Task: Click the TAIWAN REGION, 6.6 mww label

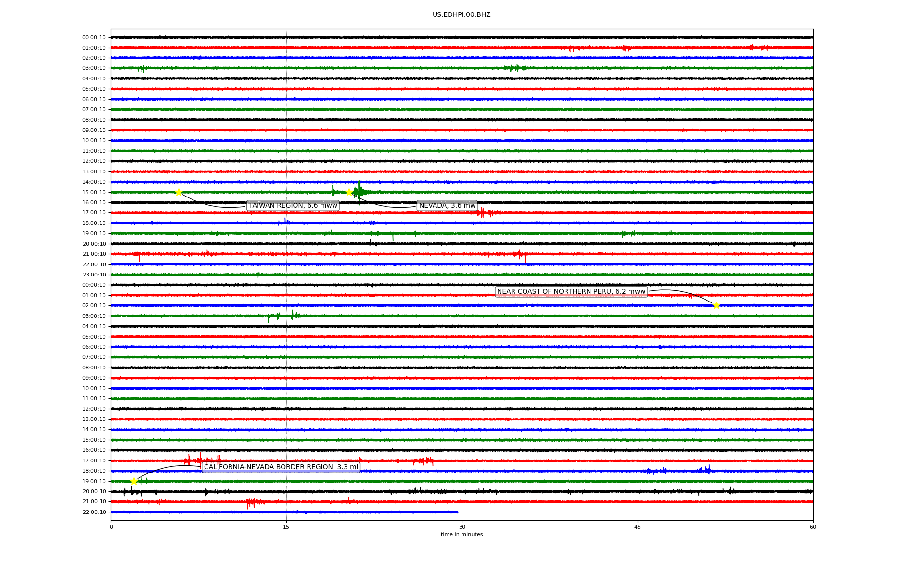Action: (293, 206)
